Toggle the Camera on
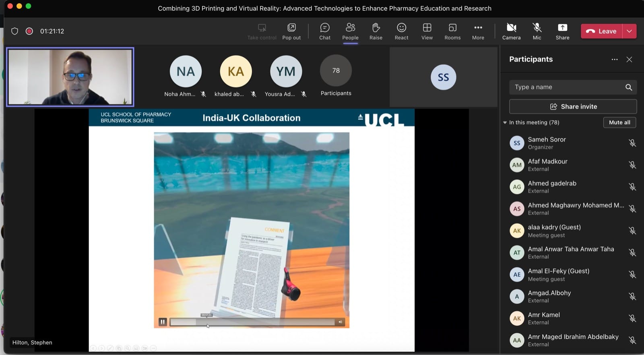The image size is (644, 355). [x=511, y=31]
